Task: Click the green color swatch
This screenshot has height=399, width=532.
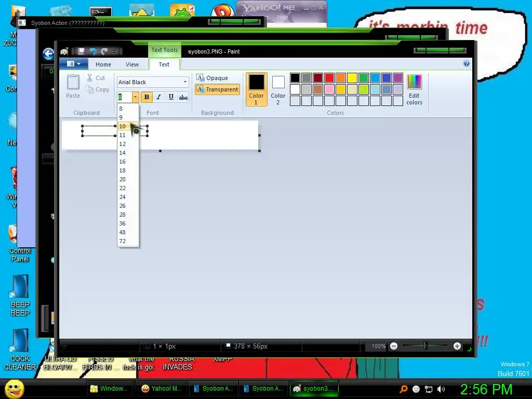Action: [364, 78]
